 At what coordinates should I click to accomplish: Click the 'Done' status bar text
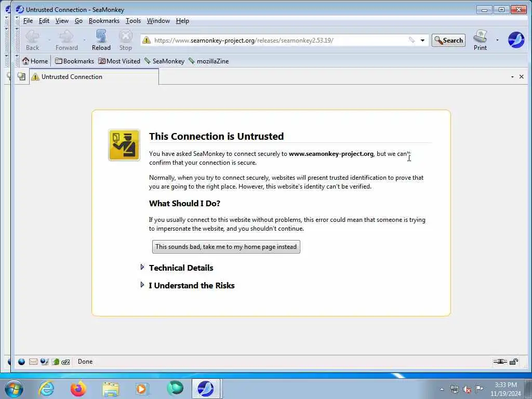coord(85,362)
